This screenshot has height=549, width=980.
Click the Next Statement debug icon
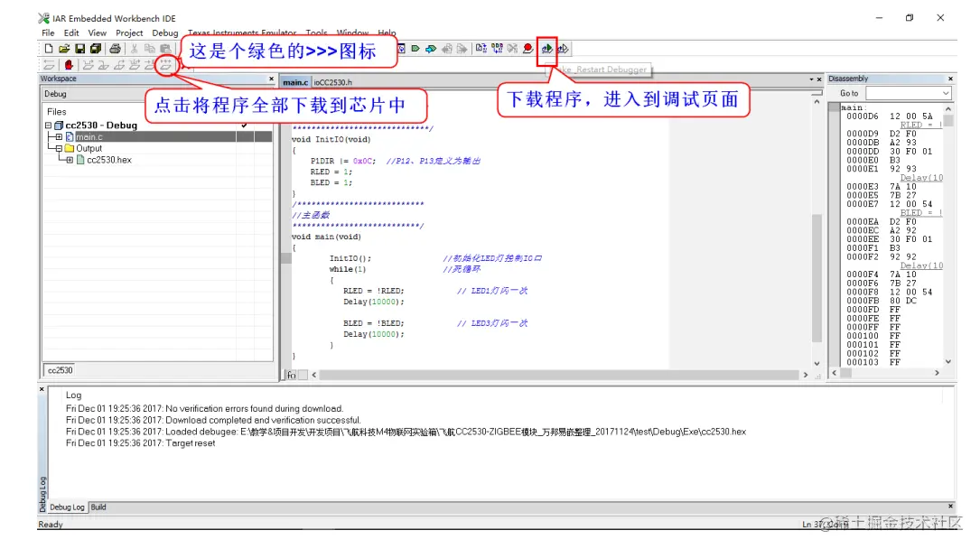(135, 64)
